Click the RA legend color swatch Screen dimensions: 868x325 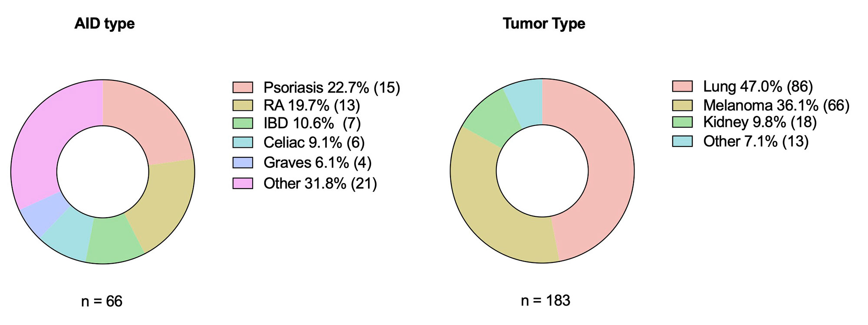[243, 105]
